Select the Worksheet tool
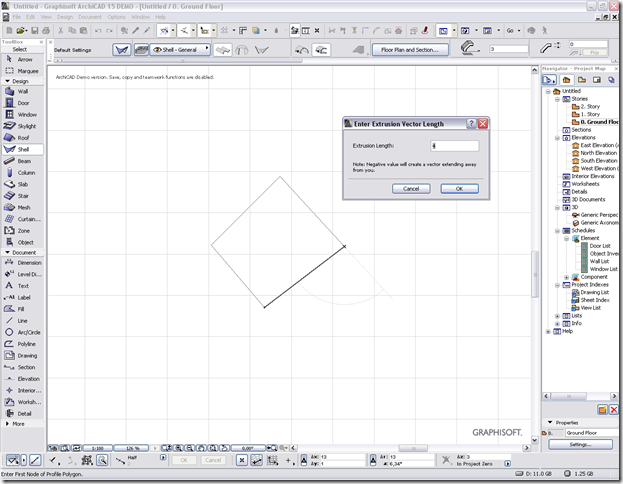The width and height of the screenshot is (623, 484). point(22,402)
